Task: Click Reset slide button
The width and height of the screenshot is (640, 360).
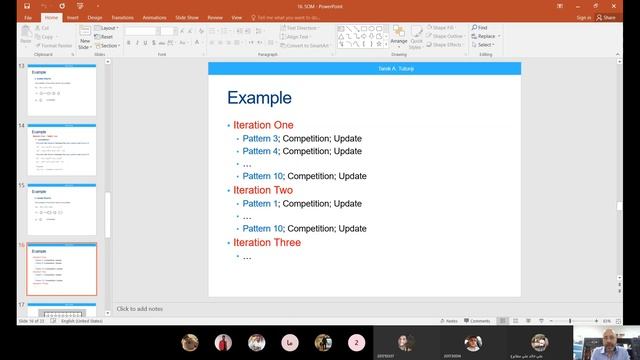Action: coord(104,37)
